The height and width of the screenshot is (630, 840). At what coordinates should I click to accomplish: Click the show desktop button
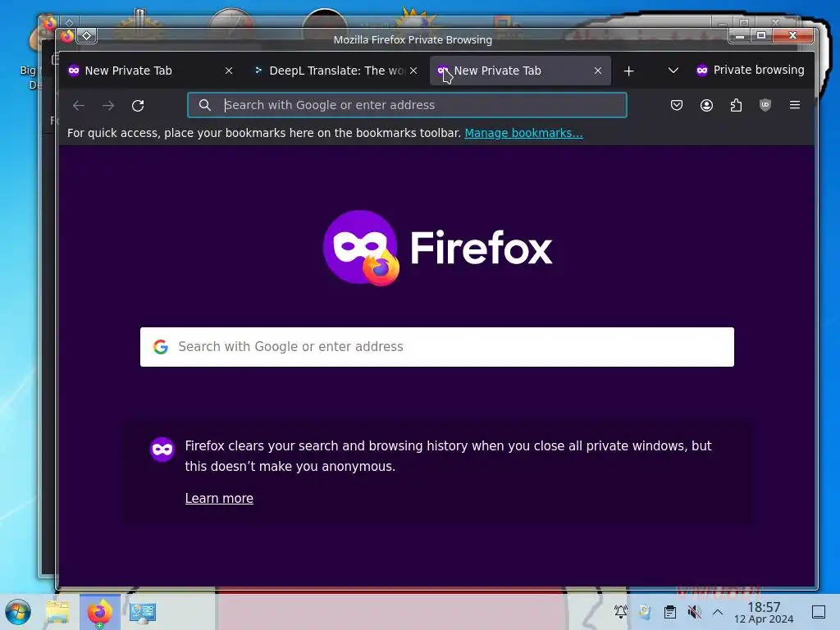click(x=819, y=612)
